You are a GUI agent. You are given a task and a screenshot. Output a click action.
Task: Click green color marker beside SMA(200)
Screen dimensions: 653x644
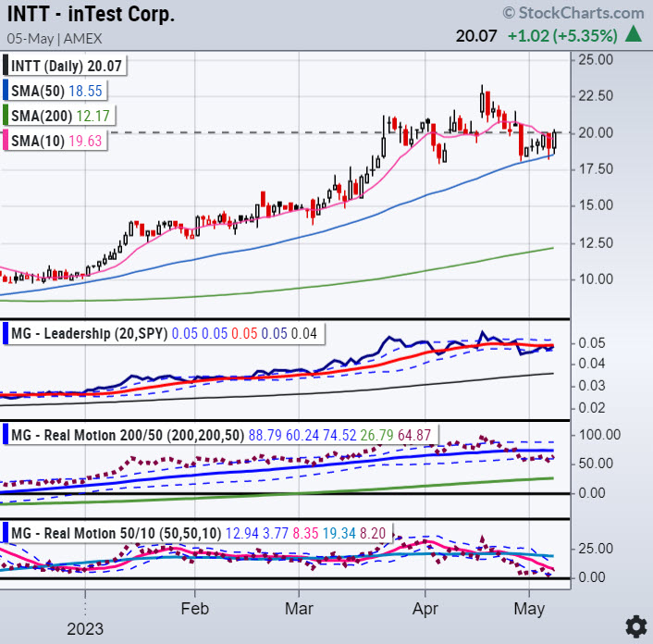(x=5, y=117)
